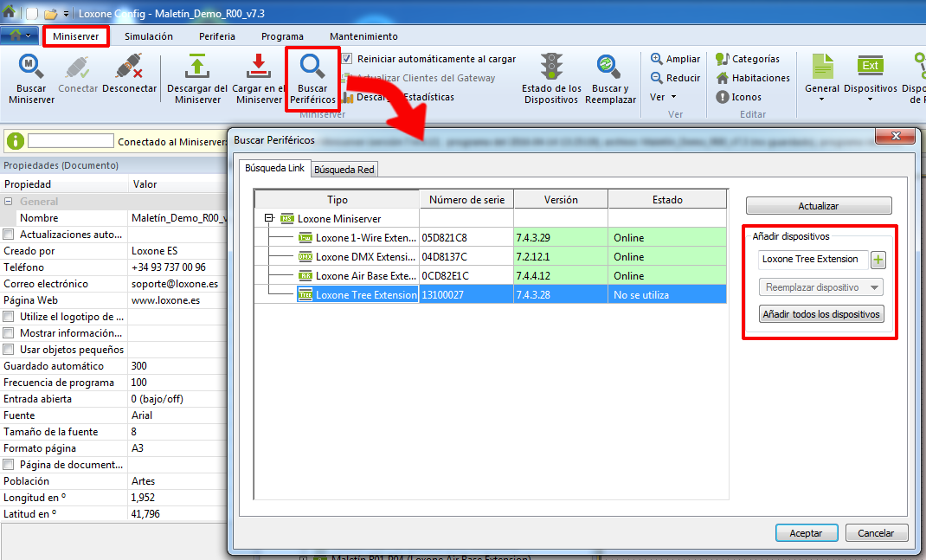Switch to the Búsqueda Red tab
This screenshot has width=926, height=560.
pyautogui.click(x=344, y=170)
